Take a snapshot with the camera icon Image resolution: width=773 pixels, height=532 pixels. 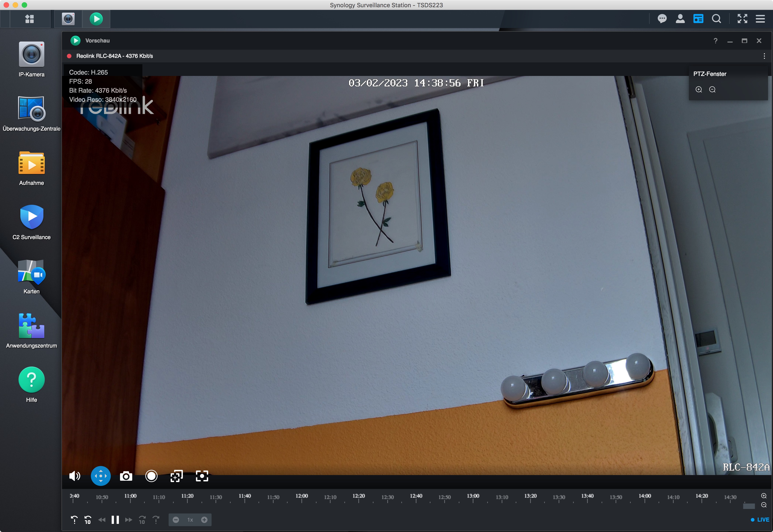tap(126, 476)
